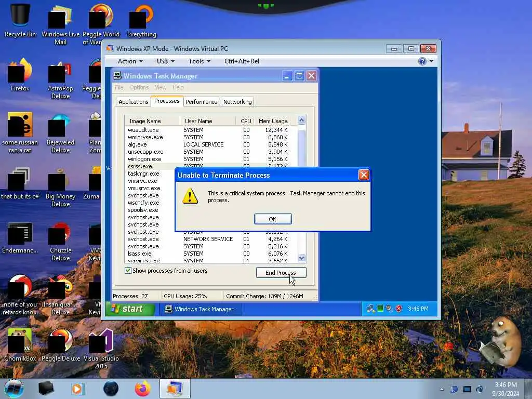532x399 pixels.
Task: Open 'some russian ran a rat' icon
Action: pyautogui.click(x=20, y=133)
